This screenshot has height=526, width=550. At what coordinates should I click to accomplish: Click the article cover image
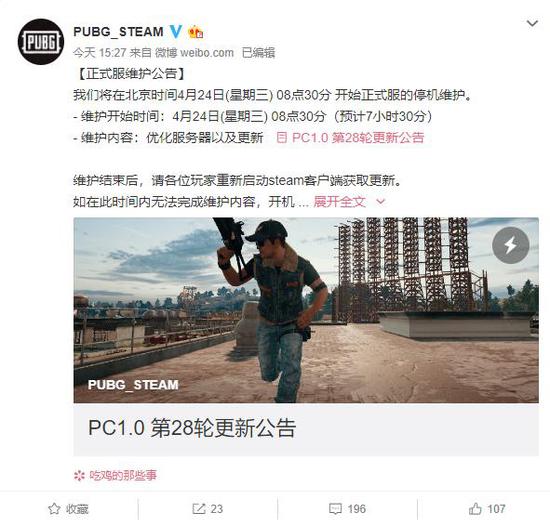point(306,310)
